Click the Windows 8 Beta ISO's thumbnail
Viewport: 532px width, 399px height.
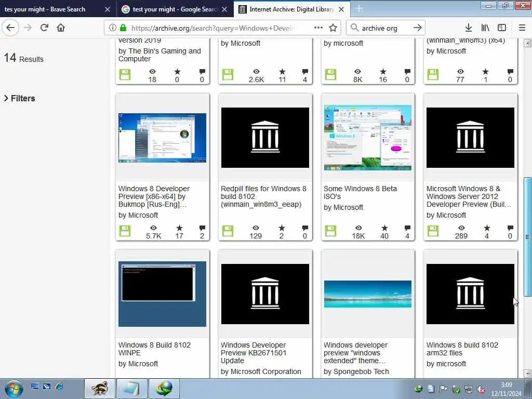click(x=368, y=137)
